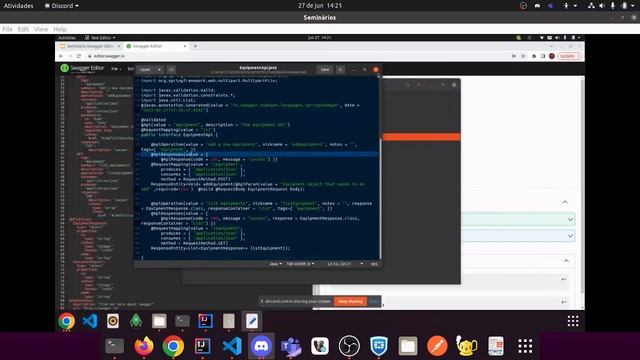Reload the page in shared Chrome window

[x=78, y=56]
